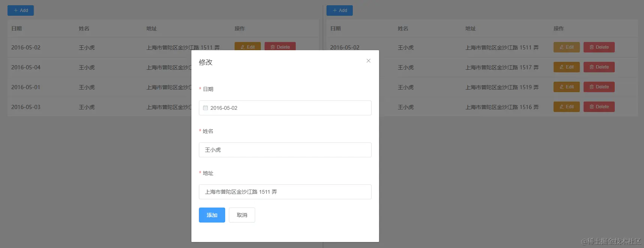Click the 操作 column header in right table
The height and width of the screenshot is (248, 644).
[559, 28]
